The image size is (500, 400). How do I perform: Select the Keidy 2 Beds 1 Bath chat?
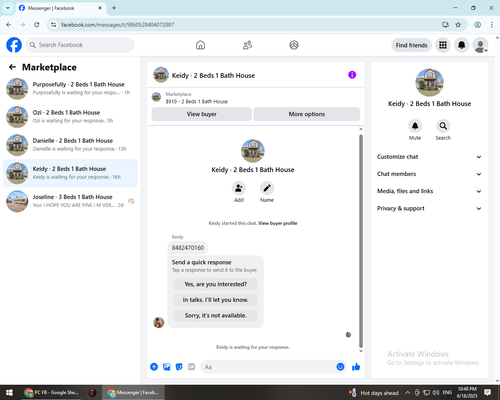70,173
